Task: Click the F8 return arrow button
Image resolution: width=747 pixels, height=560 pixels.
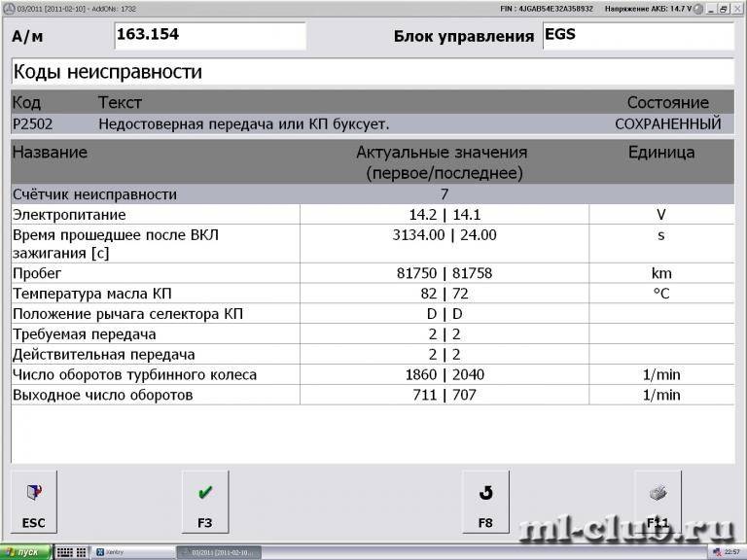Action: (x=485, y=502)
